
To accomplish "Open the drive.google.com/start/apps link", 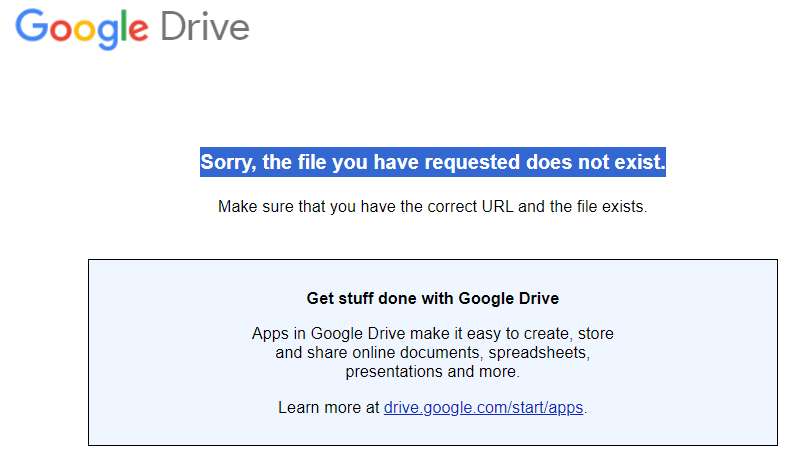I will pyautogui.click(x=483, y=408).
